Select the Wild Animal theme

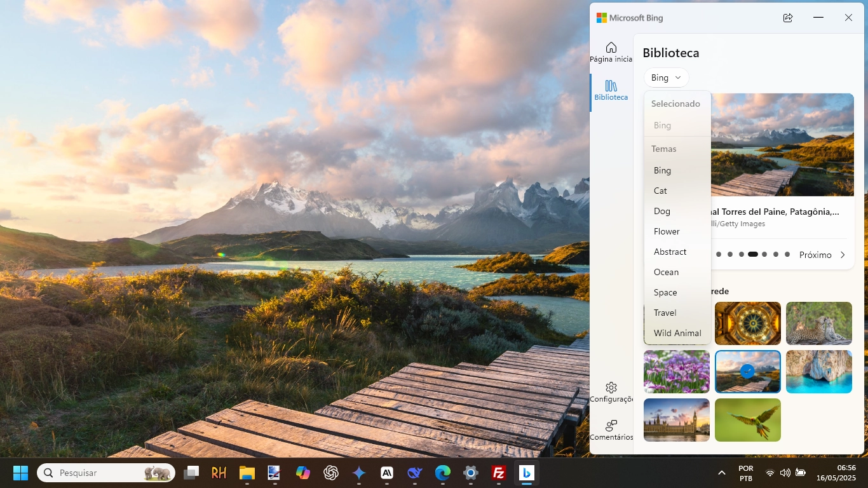coord(677,333)
